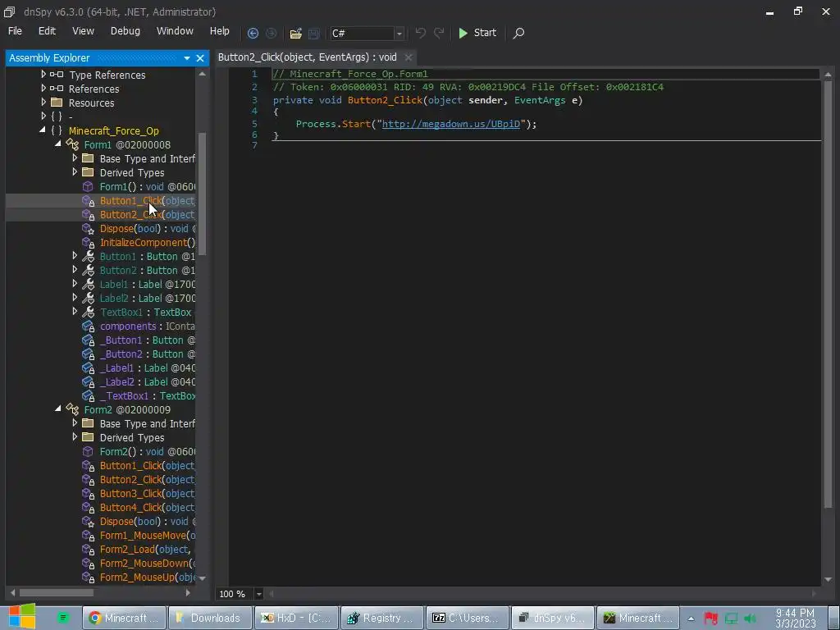
Task: Close the Assembly Explorer panel
Action: 200,58
